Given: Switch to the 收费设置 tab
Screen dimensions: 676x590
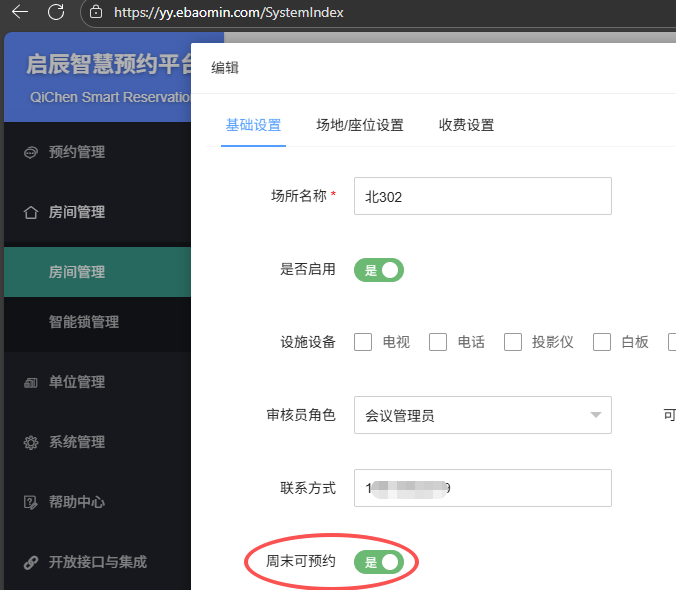Looking at the screenshot, I should (466, 125).
